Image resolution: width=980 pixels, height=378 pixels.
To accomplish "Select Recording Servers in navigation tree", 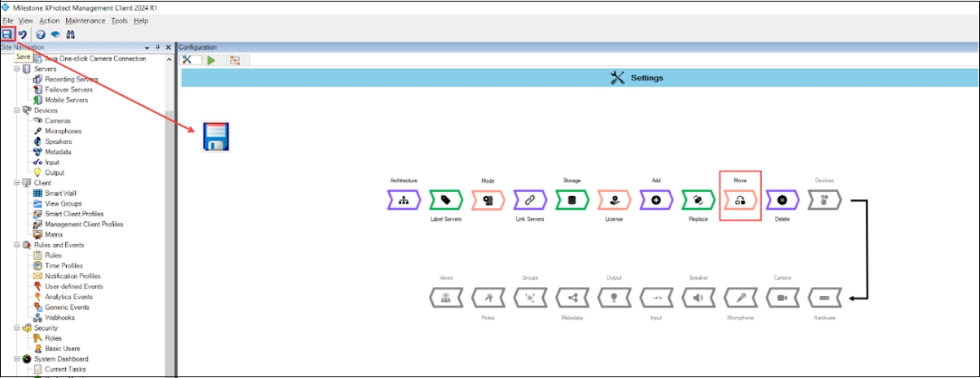I will pos(72,80).
